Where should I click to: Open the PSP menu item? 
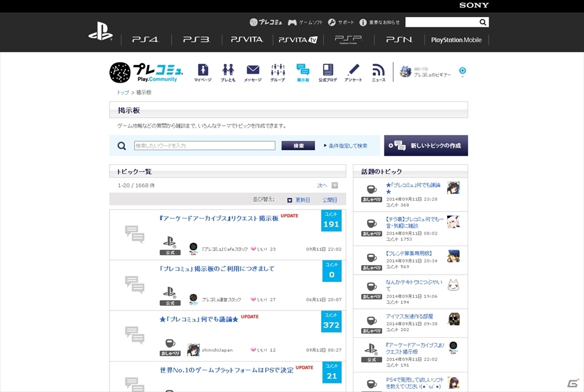[348, 40]
